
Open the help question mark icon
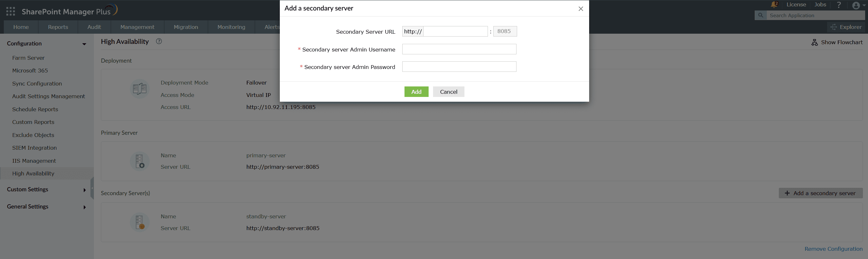[x=839, y=5]
